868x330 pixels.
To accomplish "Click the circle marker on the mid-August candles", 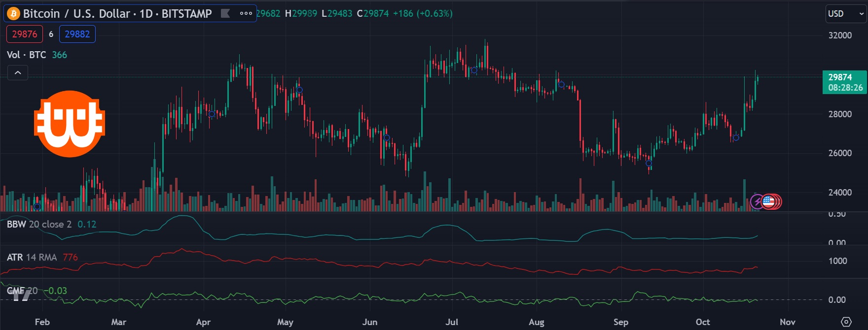I will point(561,85).
